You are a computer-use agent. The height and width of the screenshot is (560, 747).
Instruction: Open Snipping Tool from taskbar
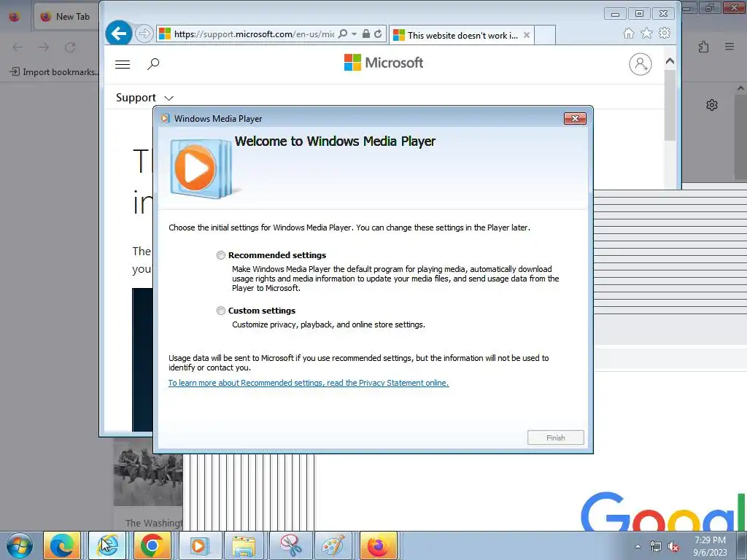tap(290, 545)
